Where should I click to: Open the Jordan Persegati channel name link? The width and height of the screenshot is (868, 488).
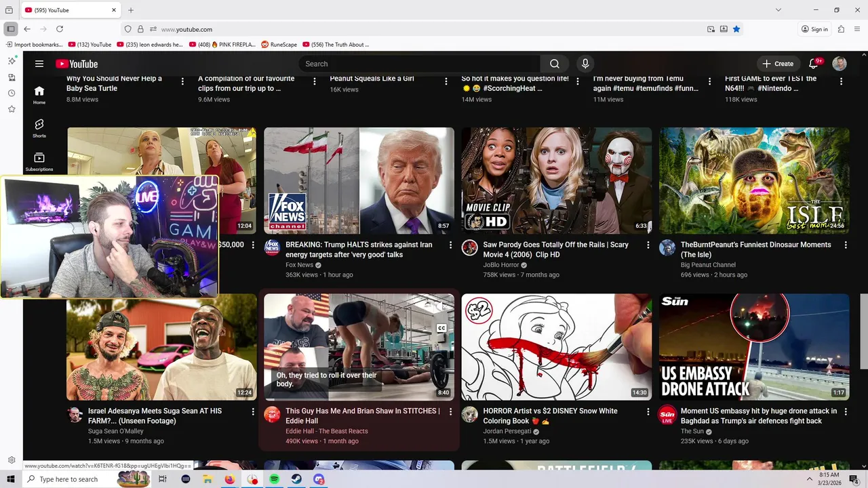coord(506,431)
